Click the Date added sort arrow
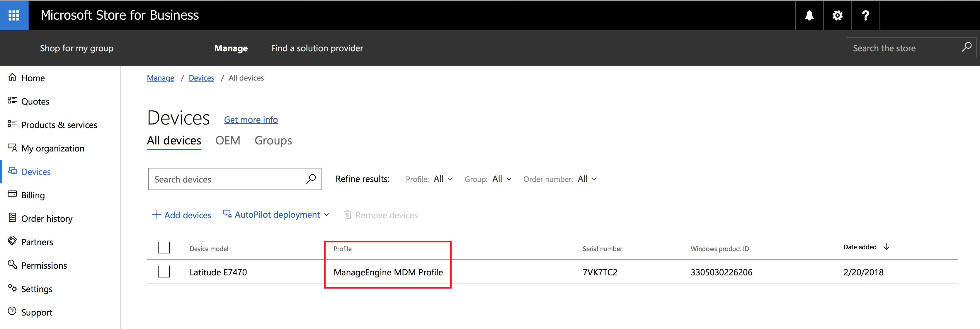980x329 pixels. coord(887,247)
